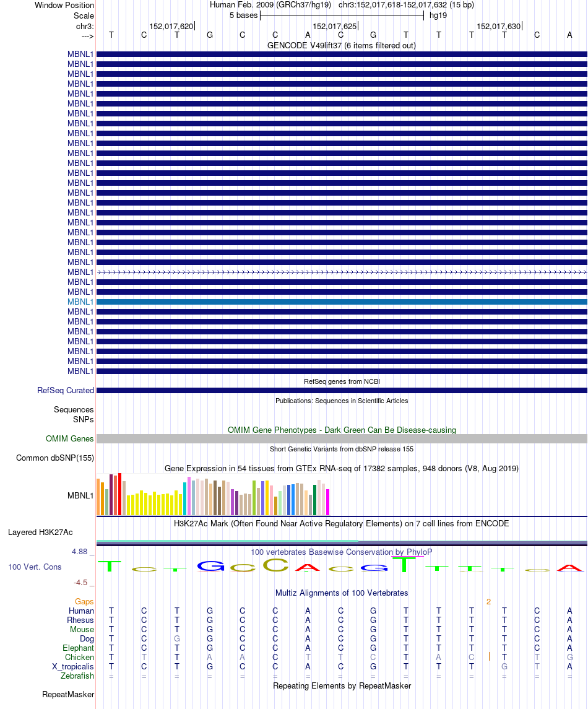The height and width of the screenshot is (709, 588).
Task: Click the Layered H3K27Ac label
Action: (x=40, y=532)
